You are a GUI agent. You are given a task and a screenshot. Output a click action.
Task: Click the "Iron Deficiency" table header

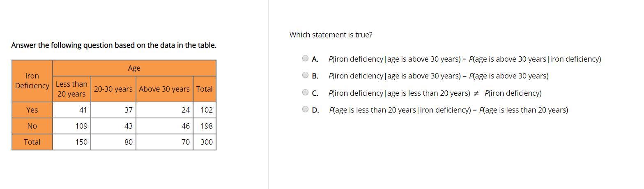coord(32,81)
